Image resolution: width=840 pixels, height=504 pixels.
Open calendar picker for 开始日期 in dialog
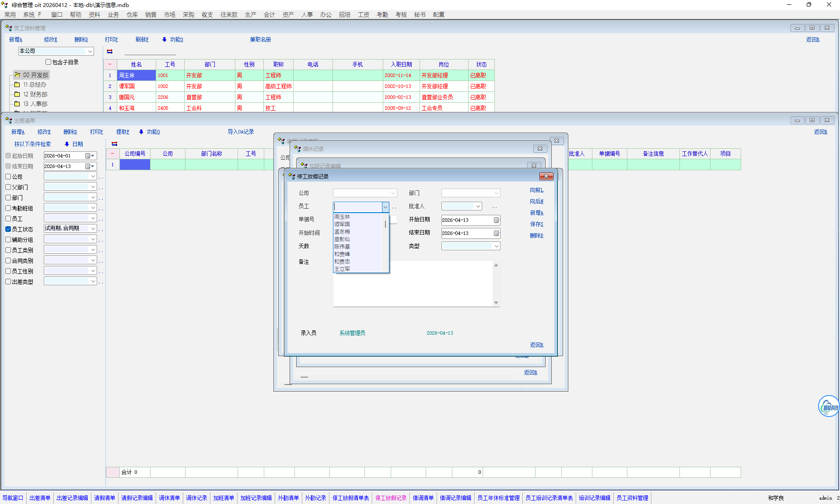(x=496, y=220)
